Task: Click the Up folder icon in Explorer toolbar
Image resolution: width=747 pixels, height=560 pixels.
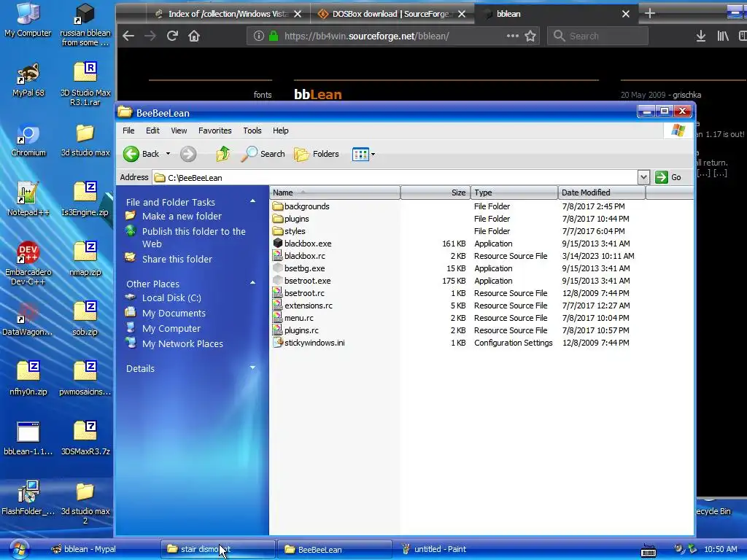Action: 223,154
